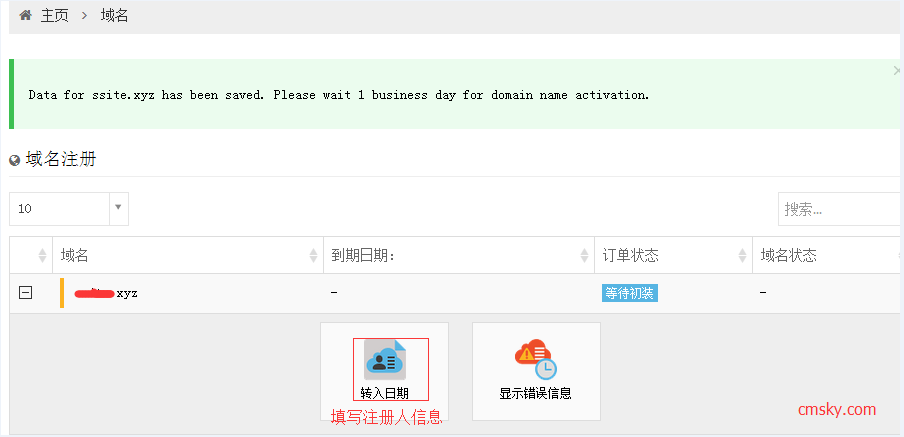Viewport: 904px width, 437px height.
Task: Click the 显示错误信息 warning cloud icon
Action: point(535,358)
